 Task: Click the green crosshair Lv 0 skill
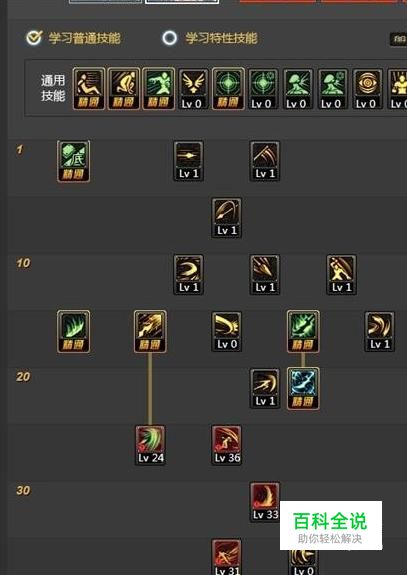pyautogui.click(x=263, y=89)
